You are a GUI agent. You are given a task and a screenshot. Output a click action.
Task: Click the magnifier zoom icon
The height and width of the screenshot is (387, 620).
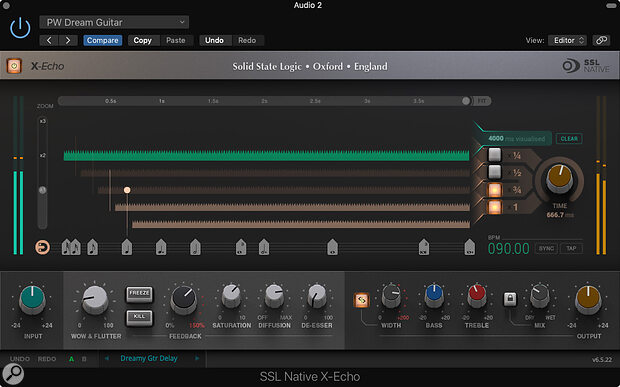pos(13,374)
